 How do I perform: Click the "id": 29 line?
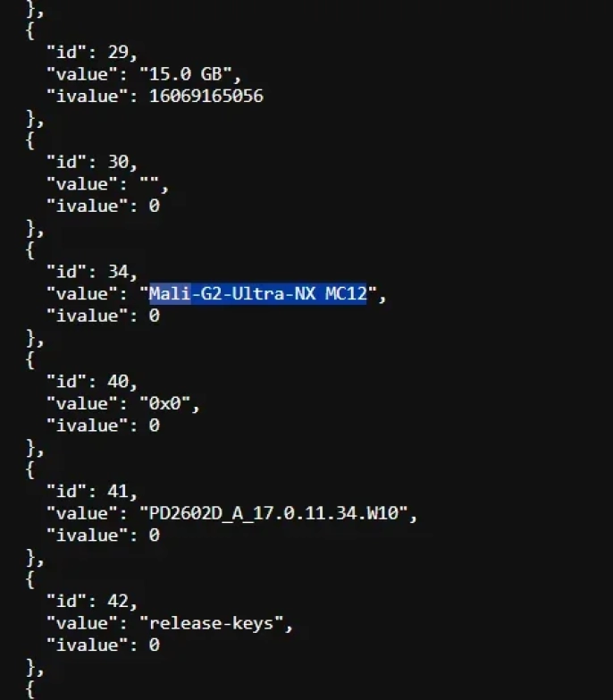coord(91,52)
